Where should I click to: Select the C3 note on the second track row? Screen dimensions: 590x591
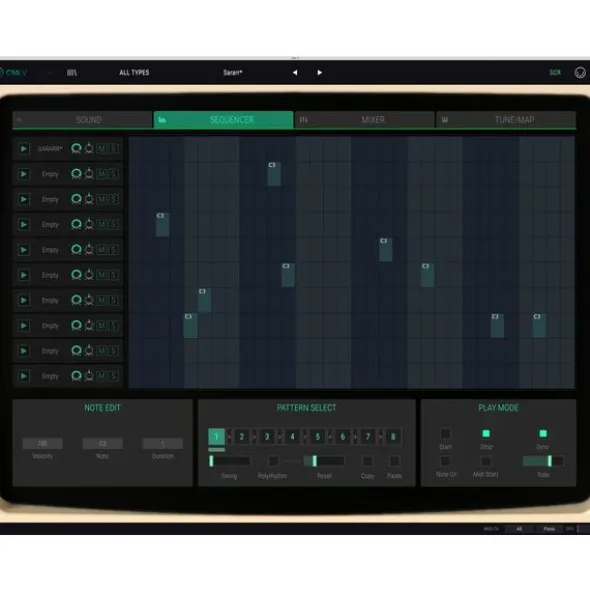tap(274, 174)
